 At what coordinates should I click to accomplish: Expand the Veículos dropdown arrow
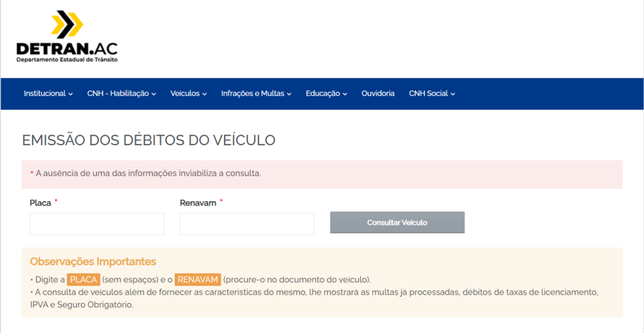pos(204,94)
